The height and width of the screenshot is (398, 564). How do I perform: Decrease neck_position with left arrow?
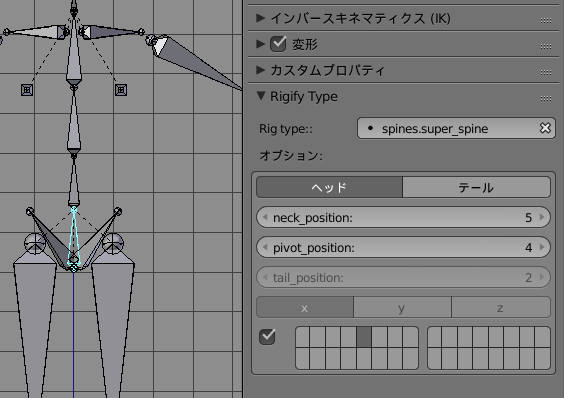265,217
